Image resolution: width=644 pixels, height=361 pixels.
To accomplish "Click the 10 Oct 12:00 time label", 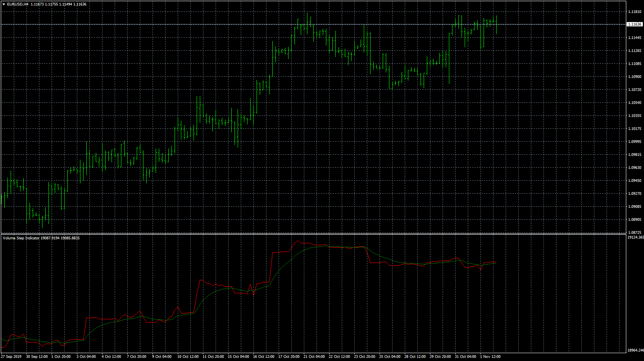I will pyautogui.click(x=188, y=357).
